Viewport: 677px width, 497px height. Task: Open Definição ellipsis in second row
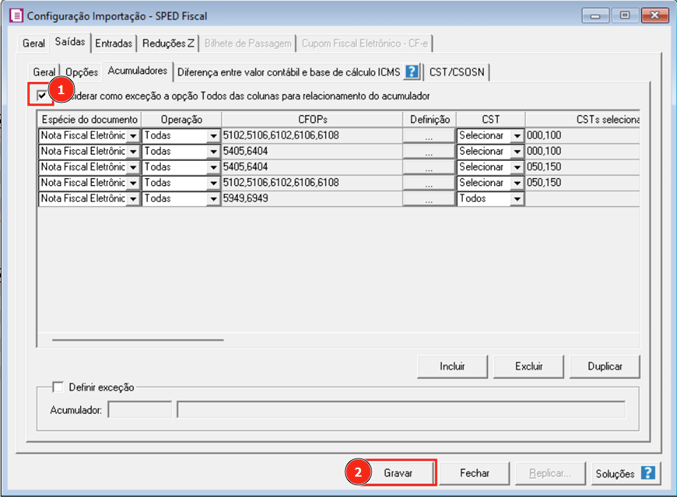point(428,151)
